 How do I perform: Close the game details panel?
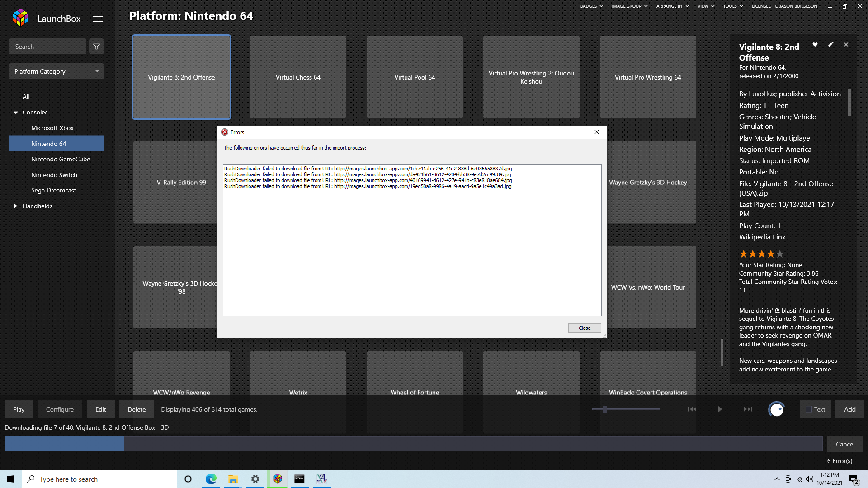[846, 45]
